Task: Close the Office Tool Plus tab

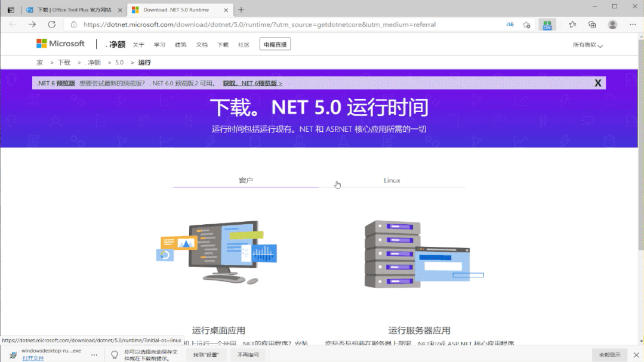Action: click(x=120, y=10)
